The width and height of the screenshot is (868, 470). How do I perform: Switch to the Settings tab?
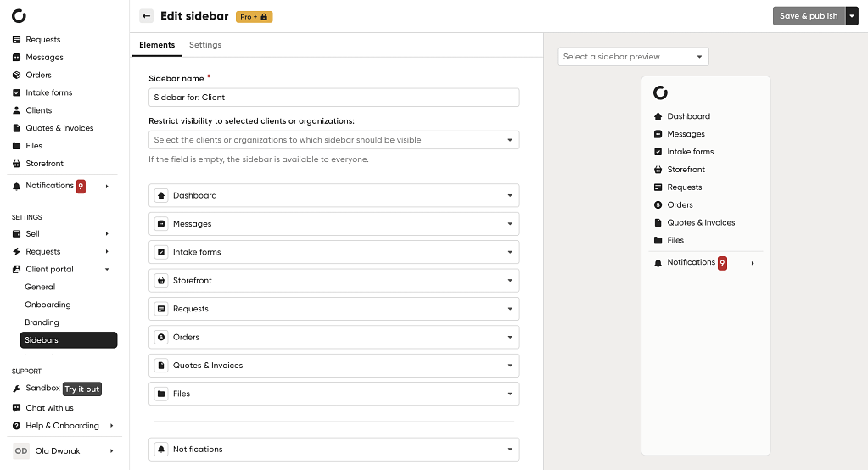[x=205, y=45]
